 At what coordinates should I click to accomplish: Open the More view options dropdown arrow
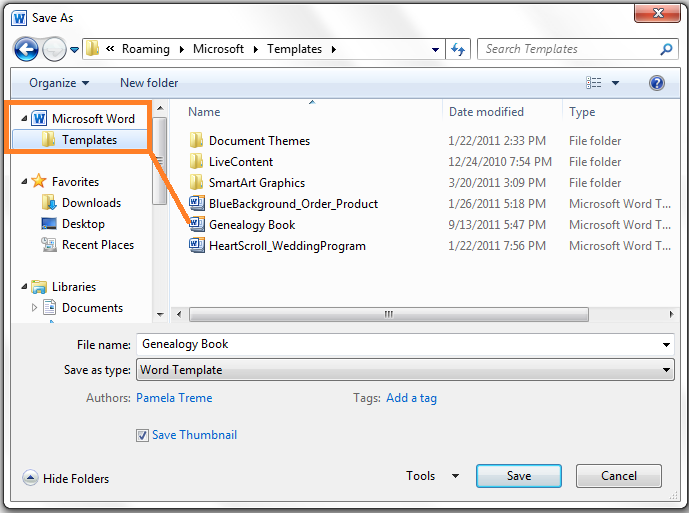[x=615, y=83]
